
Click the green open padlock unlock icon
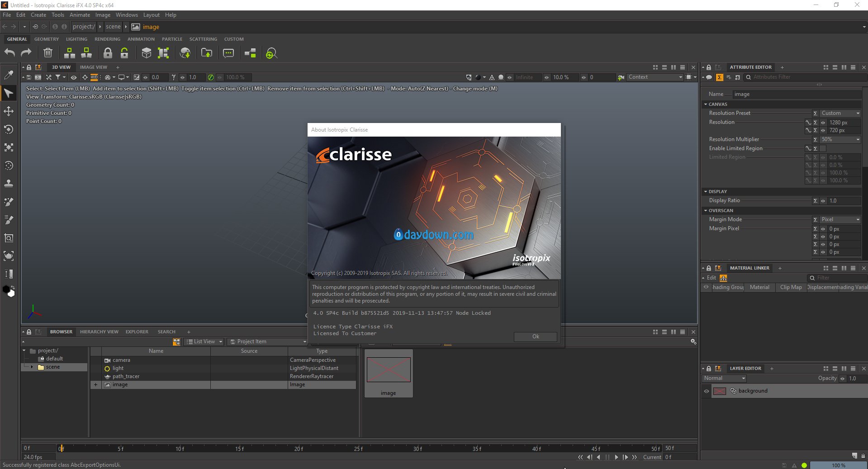(124, 53)
